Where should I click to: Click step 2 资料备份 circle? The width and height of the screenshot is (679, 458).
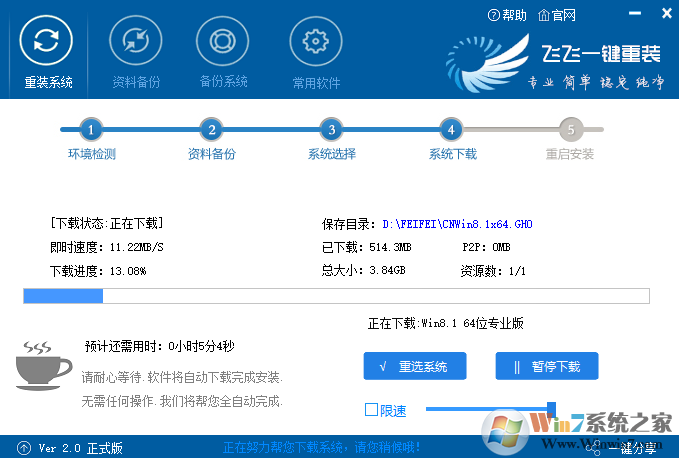(210, 129)
